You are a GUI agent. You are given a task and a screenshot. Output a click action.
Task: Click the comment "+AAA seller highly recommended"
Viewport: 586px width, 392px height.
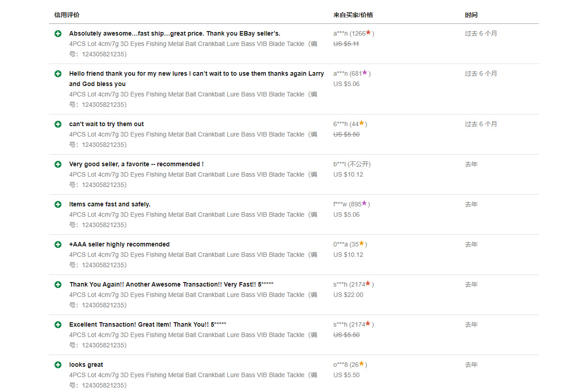coord(119,244)
